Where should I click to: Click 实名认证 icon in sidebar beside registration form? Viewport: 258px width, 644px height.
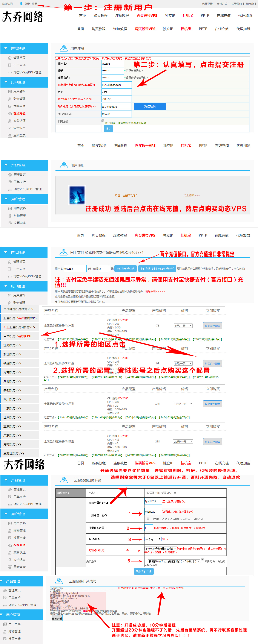click(x=10, y=121)
